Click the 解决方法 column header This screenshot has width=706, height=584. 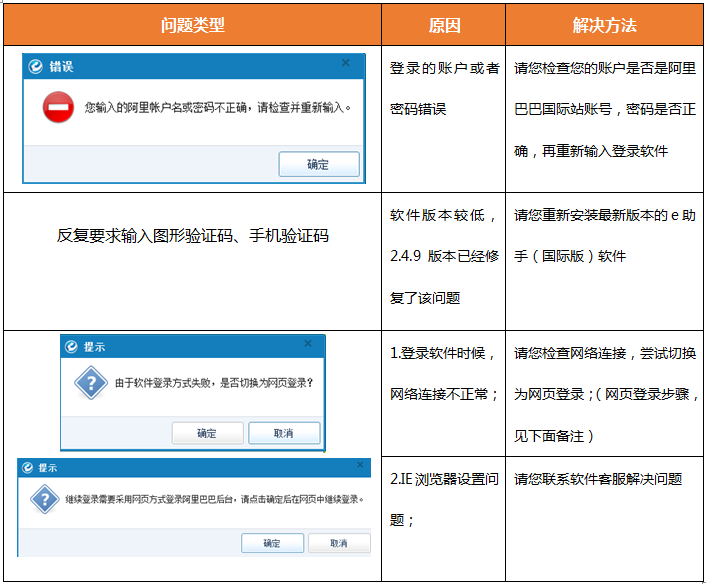[x=604, y=25]
